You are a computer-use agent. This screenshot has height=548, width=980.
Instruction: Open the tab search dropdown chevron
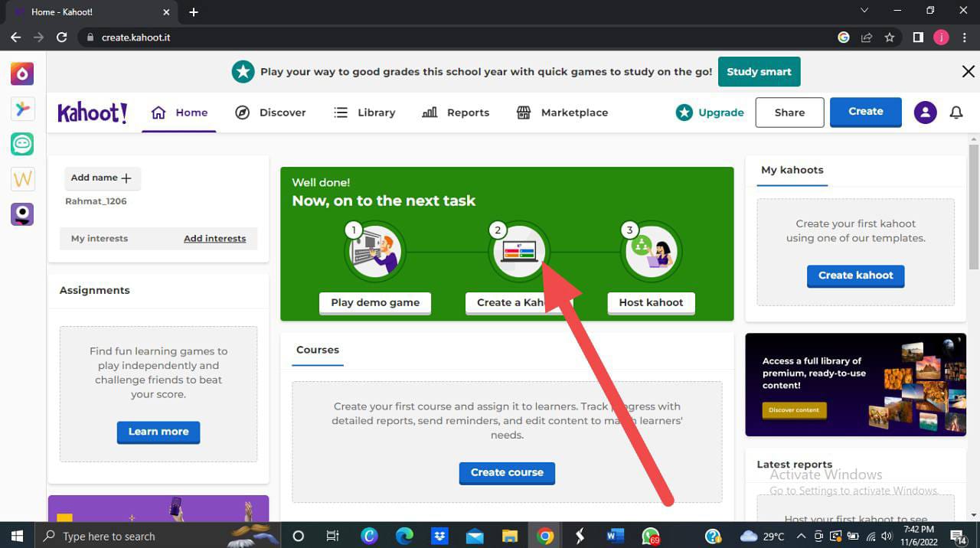click(x=864, y=11)
